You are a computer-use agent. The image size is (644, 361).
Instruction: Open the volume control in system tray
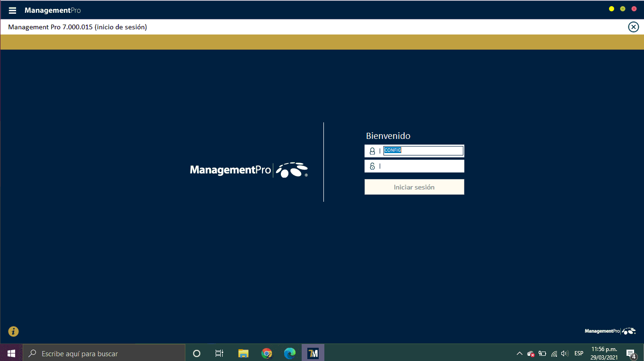[565, 353]
